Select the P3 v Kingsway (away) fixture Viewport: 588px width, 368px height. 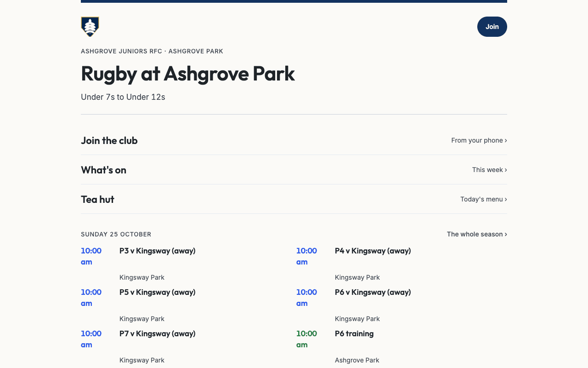(x=158, y=251)
